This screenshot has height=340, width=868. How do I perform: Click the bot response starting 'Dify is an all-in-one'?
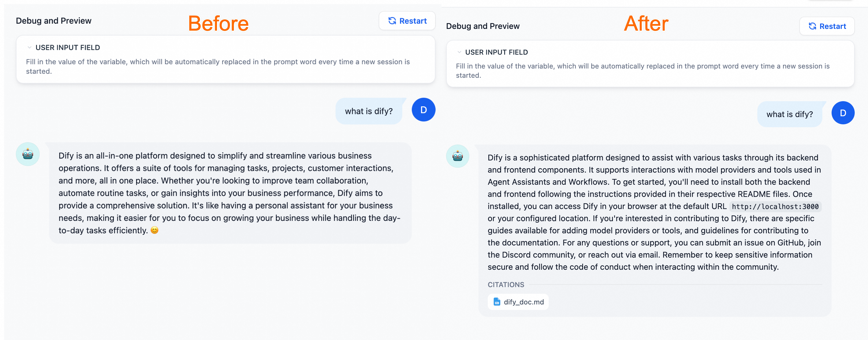(231, 193)
